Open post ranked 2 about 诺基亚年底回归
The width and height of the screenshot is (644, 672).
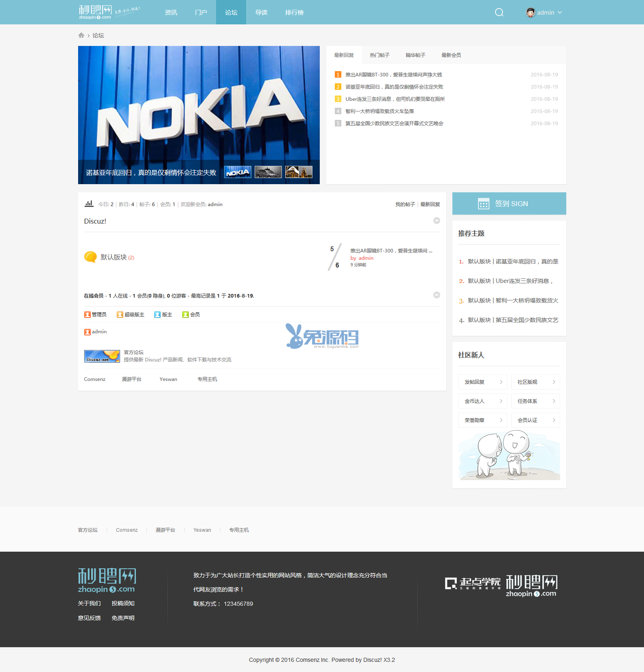tap(394, 87)
